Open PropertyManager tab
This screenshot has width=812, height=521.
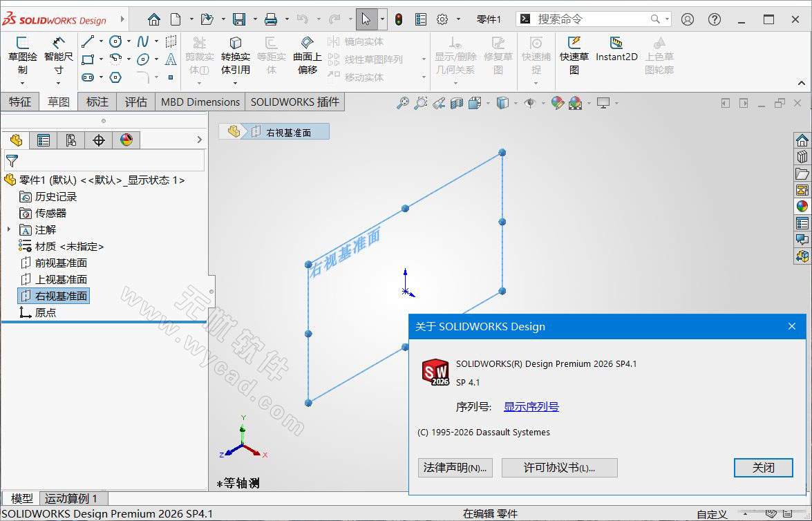coord(44,140)
